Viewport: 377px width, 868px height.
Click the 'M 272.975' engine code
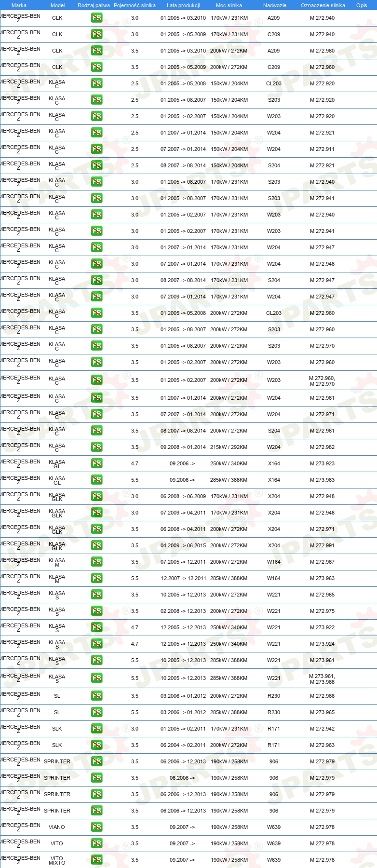pos(322,611)
